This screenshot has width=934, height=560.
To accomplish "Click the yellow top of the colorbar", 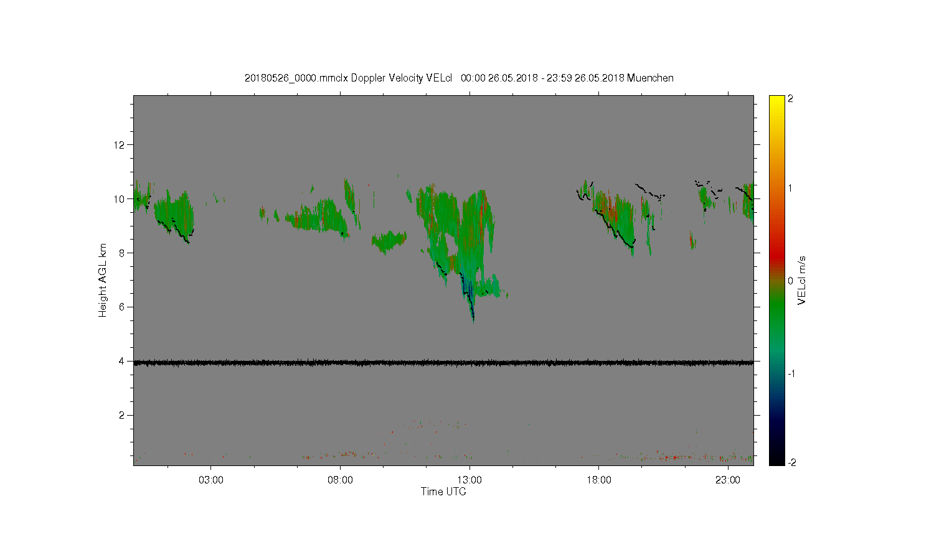I will click(776, 103).
